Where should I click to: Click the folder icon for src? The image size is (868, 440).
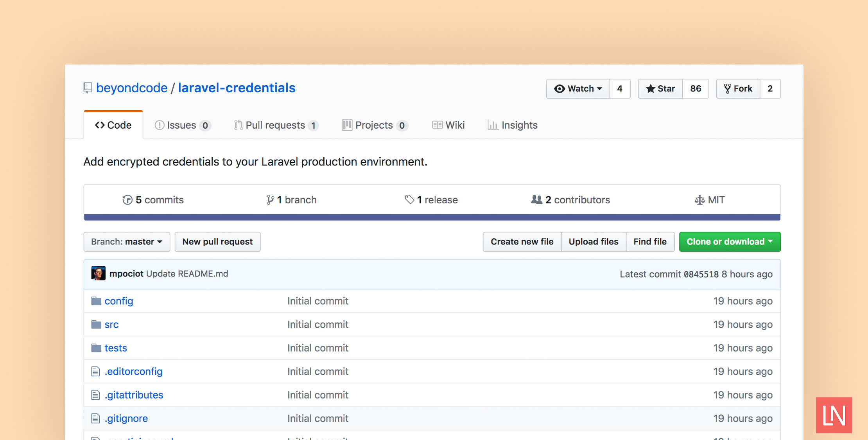pyautogui.click(x=96, y=324)
